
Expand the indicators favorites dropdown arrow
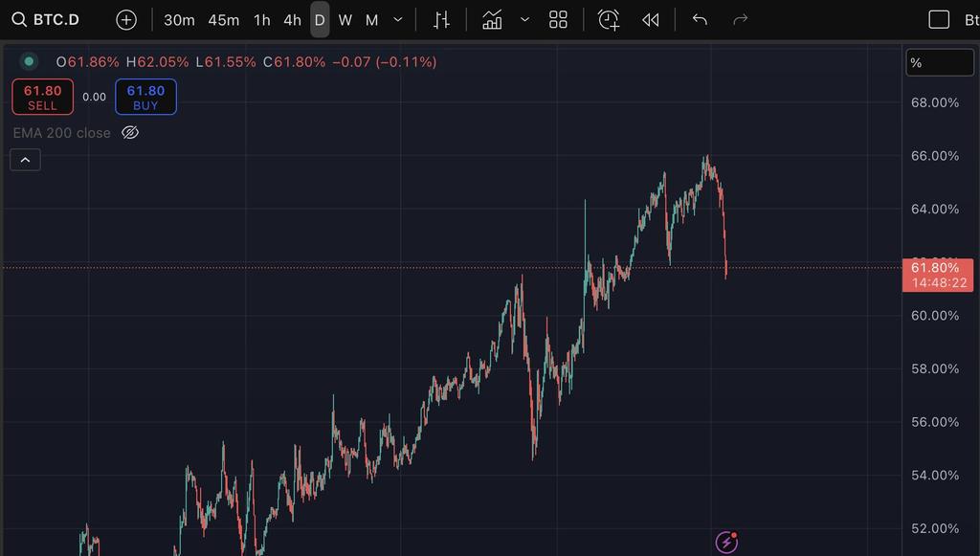(525, 20)
